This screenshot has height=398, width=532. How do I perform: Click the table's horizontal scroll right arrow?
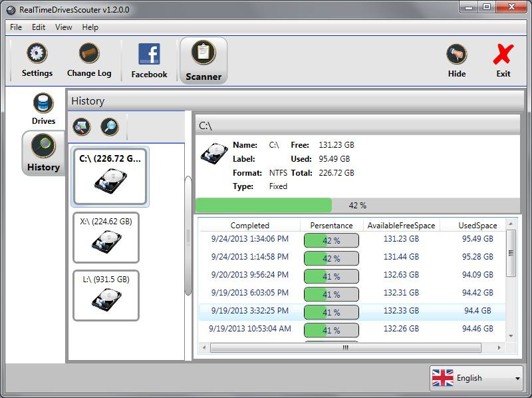pos(499,347)
